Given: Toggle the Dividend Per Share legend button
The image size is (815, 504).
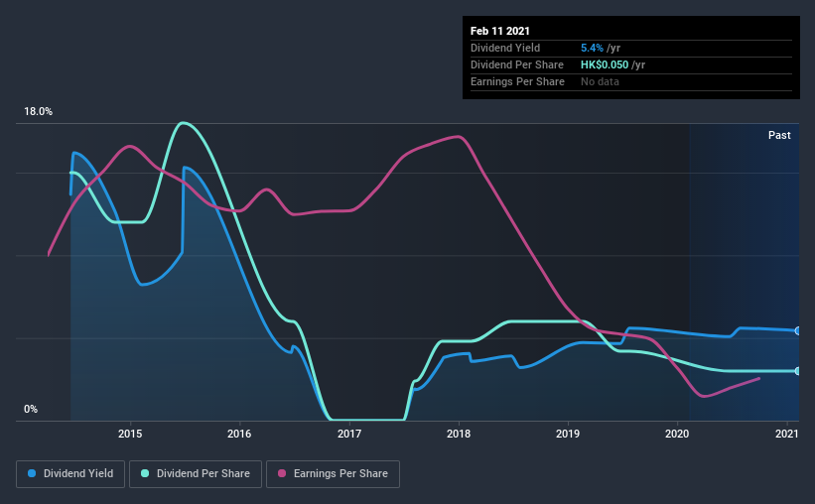Looking at the screenshot, I should 196,474.
